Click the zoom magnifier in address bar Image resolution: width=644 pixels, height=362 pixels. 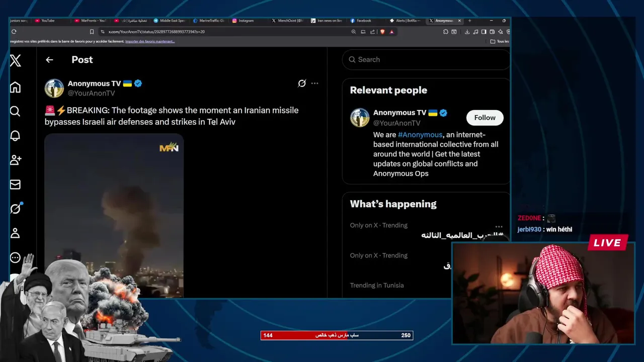[353, 32]
